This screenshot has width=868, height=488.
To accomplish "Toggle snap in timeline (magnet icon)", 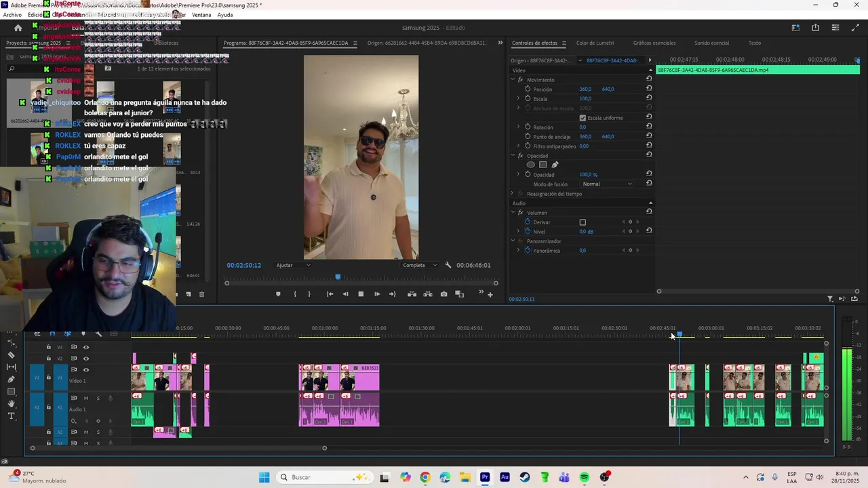I will click(52, 333).
